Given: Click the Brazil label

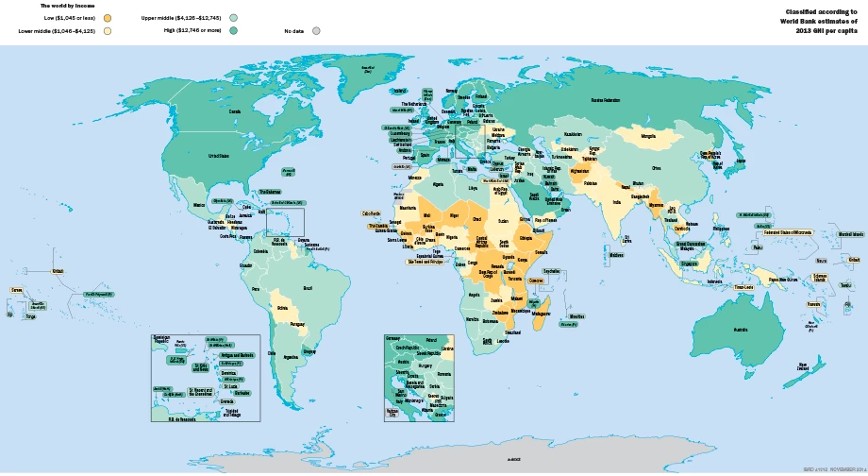Looking at the screenshot, I should (308, 288).
